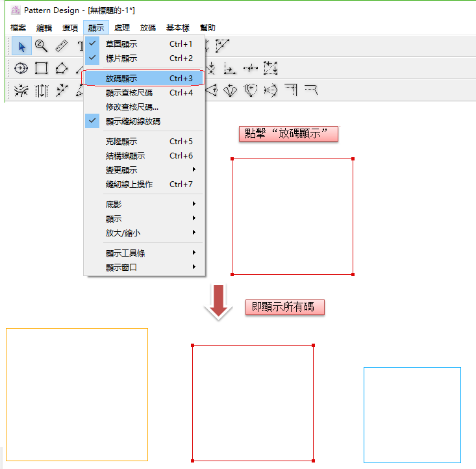Click top-left red corner point of upper square
This screenshot has height=469, width=476.
pyautogui.click(x=232, y=158)
